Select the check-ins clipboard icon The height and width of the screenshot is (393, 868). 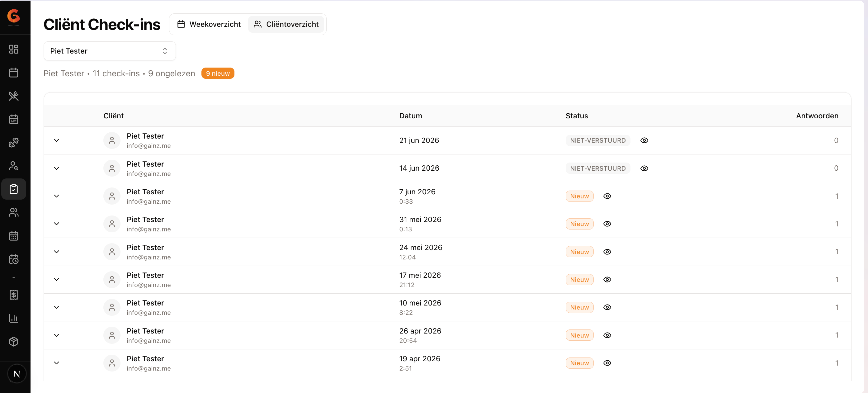(x=13, y=189)
